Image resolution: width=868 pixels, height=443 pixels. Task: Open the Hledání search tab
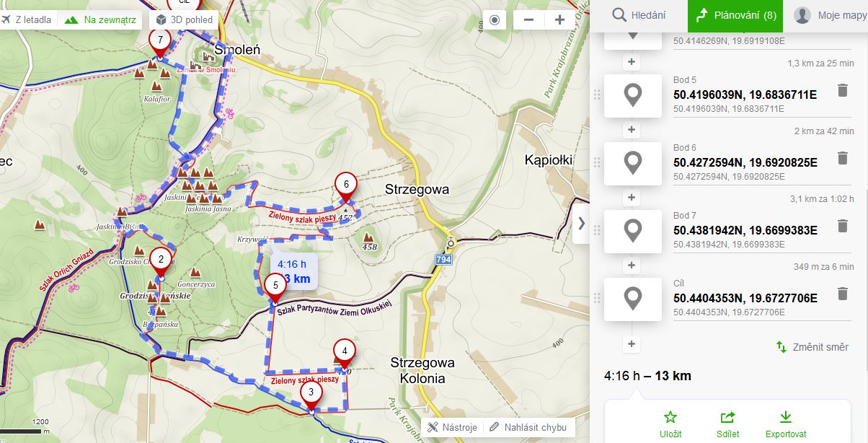tap(639, 15)
